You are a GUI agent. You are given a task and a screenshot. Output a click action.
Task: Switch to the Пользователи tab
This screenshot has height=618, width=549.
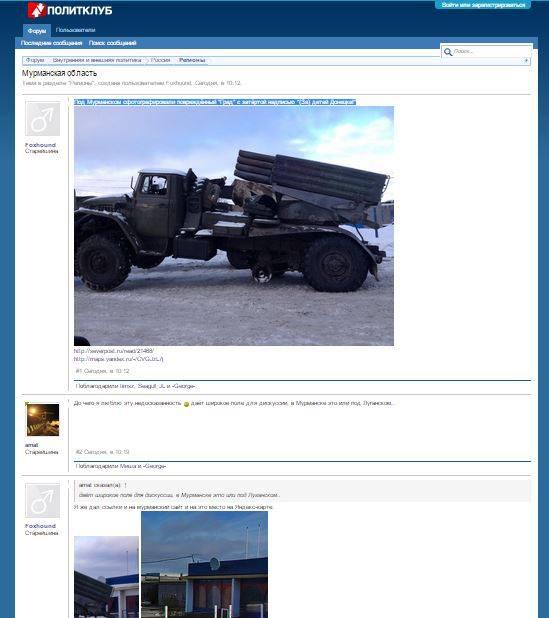click(75, 30)
